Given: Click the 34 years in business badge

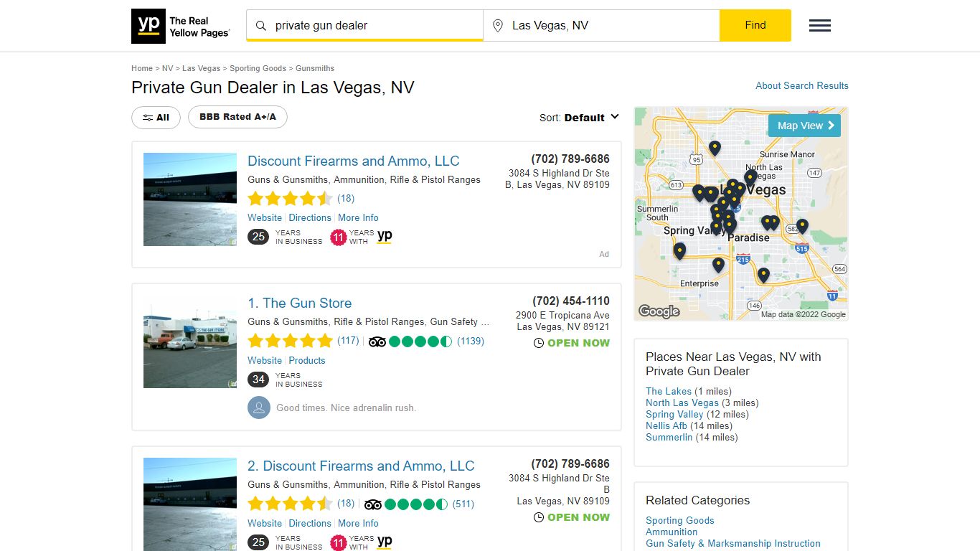Looking at the screenshot, I should coord(258,380).
